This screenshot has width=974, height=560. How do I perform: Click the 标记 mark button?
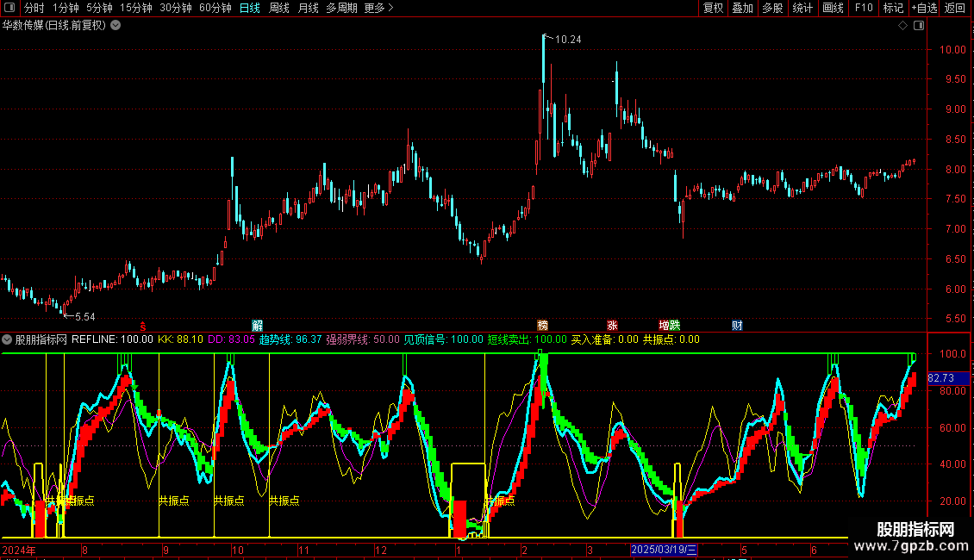click(893, 8)
